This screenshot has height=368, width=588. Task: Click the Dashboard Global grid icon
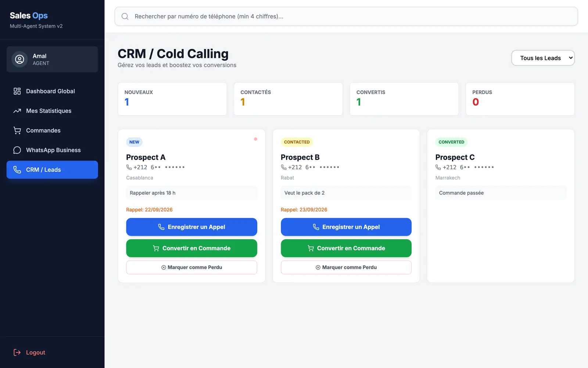tap(17, 91)
